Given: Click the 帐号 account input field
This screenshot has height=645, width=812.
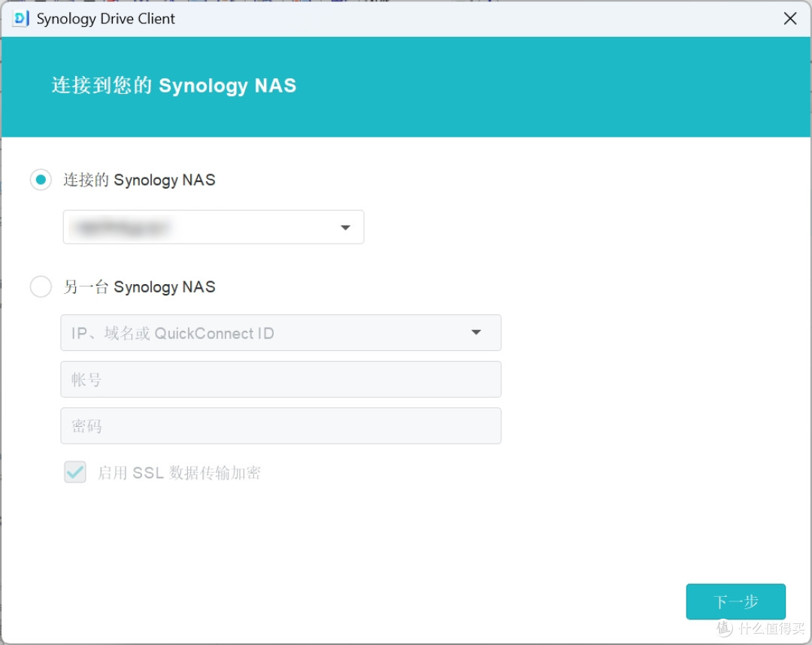Looking at the screenshot, I should click(280, 380).
